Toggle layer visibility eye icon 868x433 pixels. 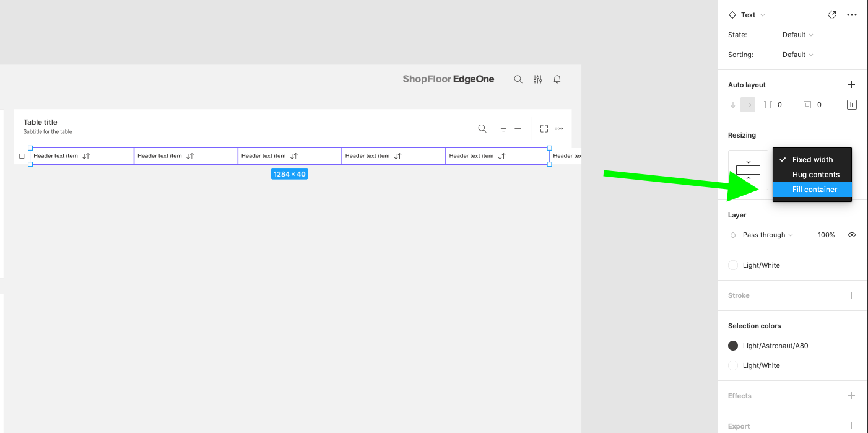coord(852,235)
